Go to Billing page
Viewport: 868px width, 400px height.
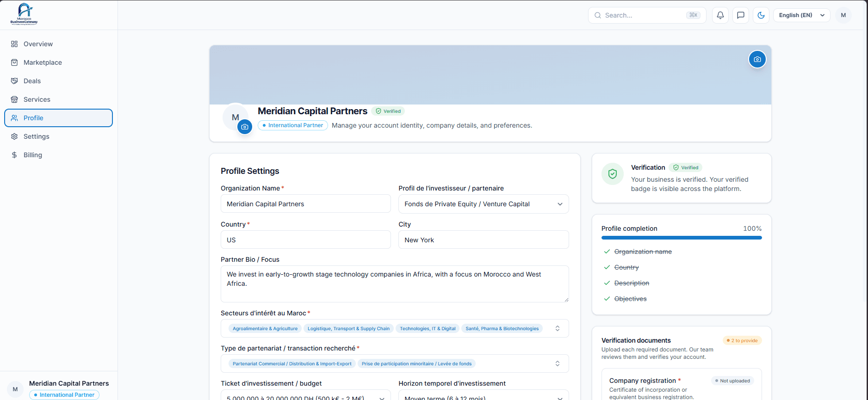pyautogui.click(x=58, y=155)
